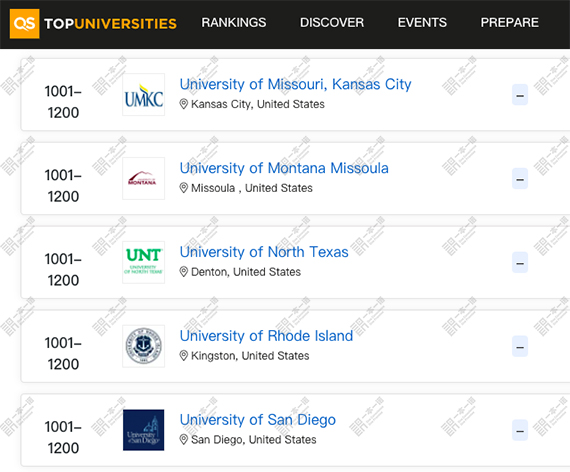570x472 pixels.
Task: Expand University of North Texas row details
Action: 520,262
